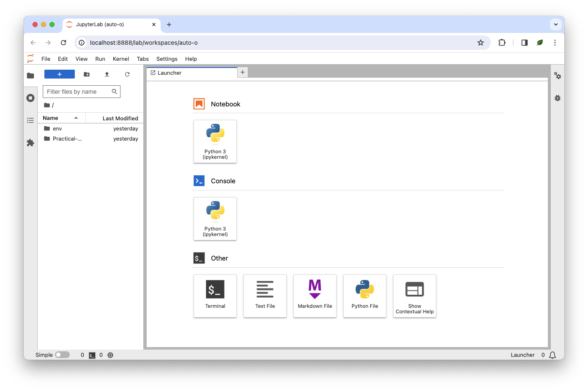
Task: Click the terminal count status icon
Action: [92, 356]
